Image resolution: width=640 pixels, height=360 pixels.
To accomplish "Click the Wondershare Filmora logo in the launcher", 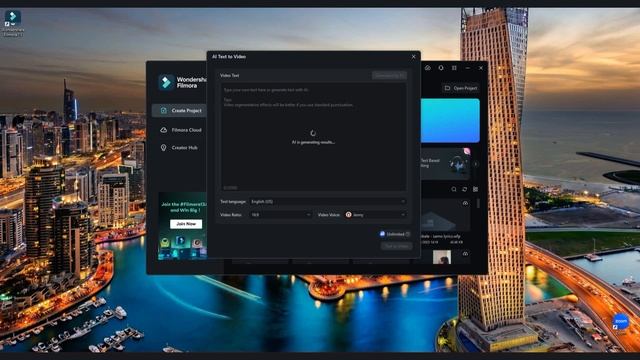I will (x=166, y=82).
